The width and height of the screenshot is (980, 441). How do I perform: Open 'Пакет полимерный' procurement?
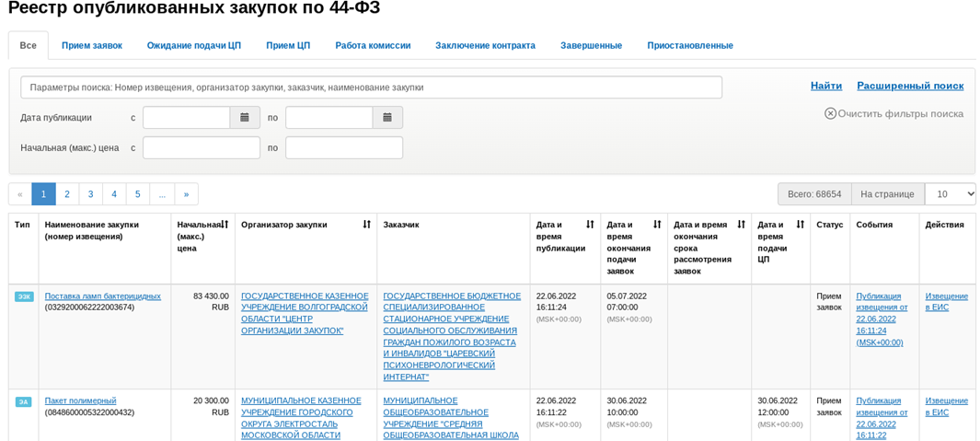click(81, 400)
